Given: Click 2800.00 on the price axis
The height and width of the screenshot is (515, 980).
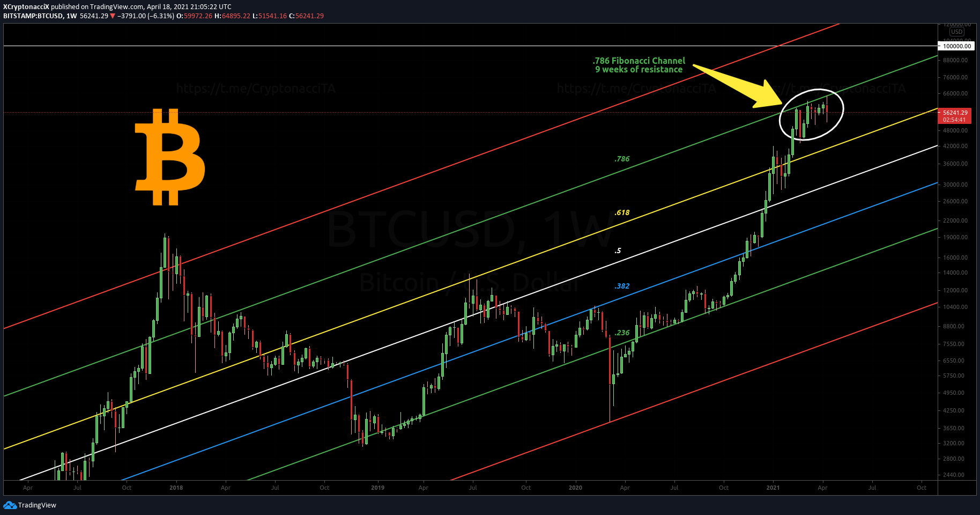Looking at the screenshot, I should point(954,459).
